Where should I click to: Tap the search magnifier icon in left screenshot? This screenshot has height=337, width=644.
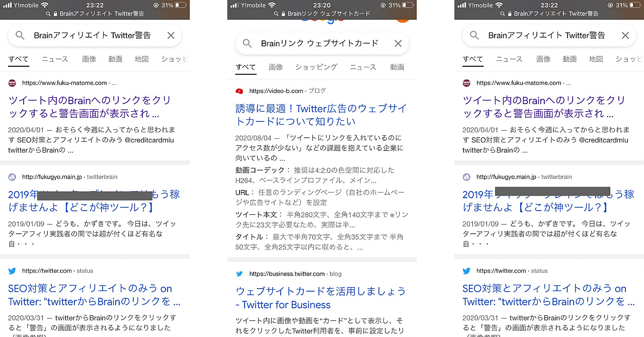20,35
